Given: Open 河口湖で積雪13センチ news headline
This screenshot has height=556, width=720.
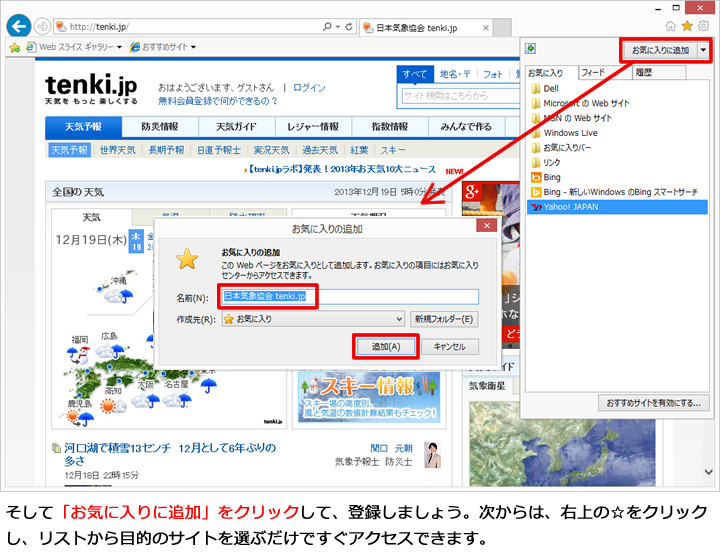Looking at the screenshot, I should coord(170,454).
